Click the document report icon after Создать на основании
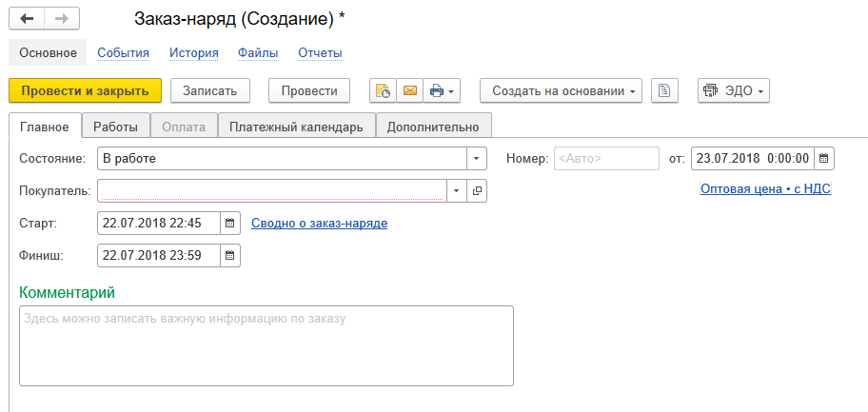Viewport: 868px width, 412px height. [664, 91]
